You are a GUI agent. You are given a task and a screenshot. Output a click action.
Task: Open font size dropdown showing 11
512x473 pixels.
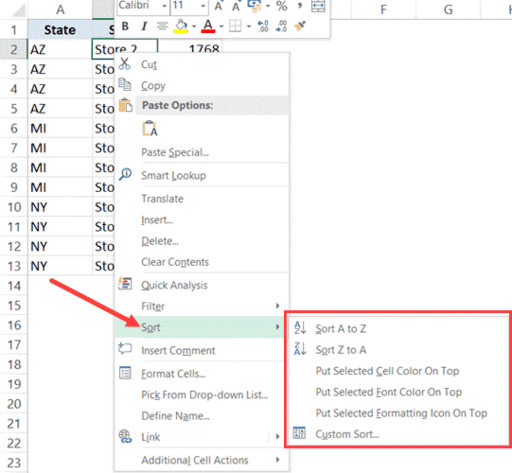pos(203,6)
